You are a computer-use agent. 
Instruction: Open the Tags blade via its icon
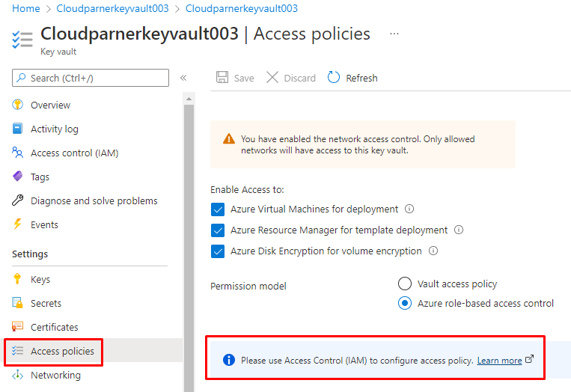(x=18, y=177)
